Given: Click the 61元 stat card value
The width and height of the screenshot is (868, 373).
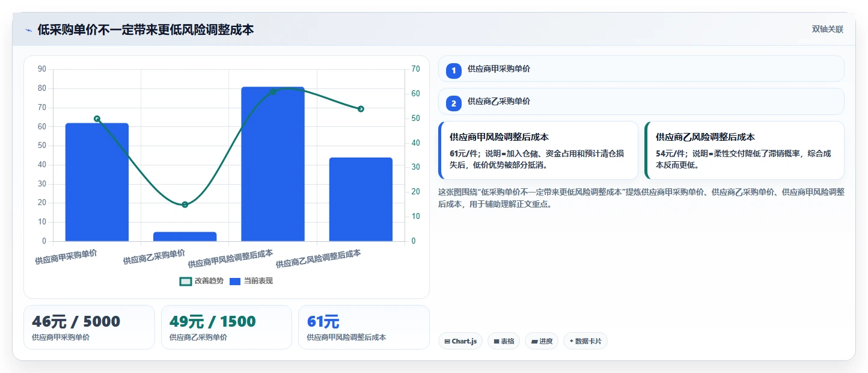Looking at the screenshot, I should (323, 322).
